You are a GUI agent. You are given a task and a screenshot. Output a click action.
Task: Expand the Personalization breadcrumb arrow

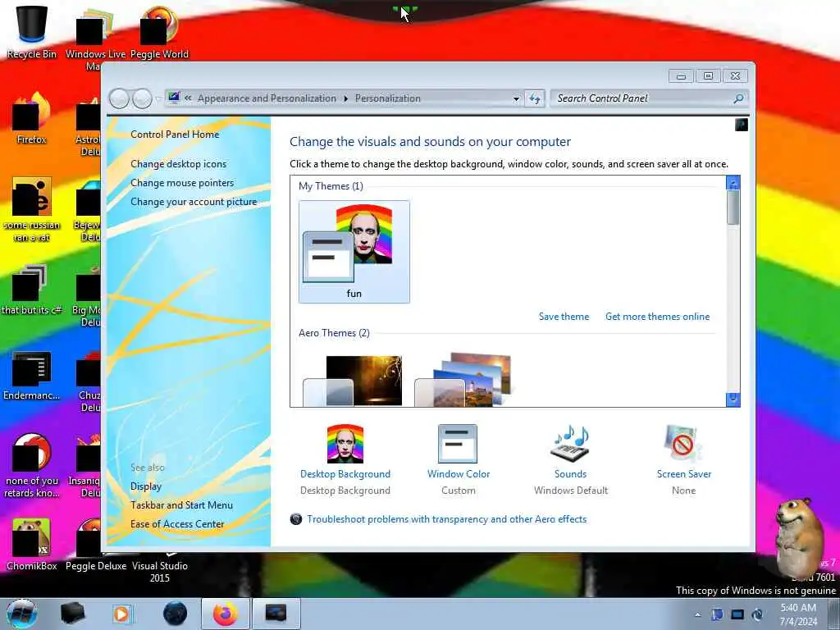pos(345,98)
